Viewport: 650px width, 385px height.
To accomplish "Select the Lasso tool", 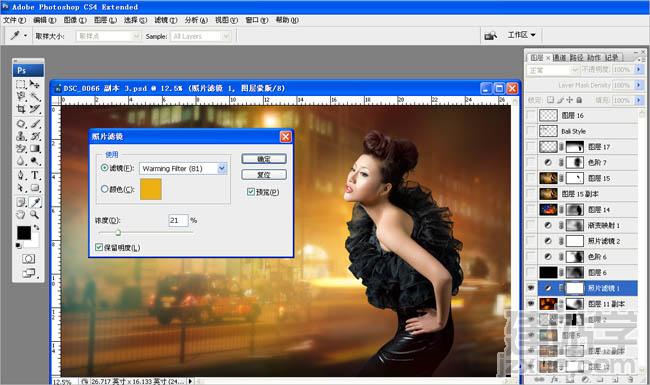I will (21, 97).
